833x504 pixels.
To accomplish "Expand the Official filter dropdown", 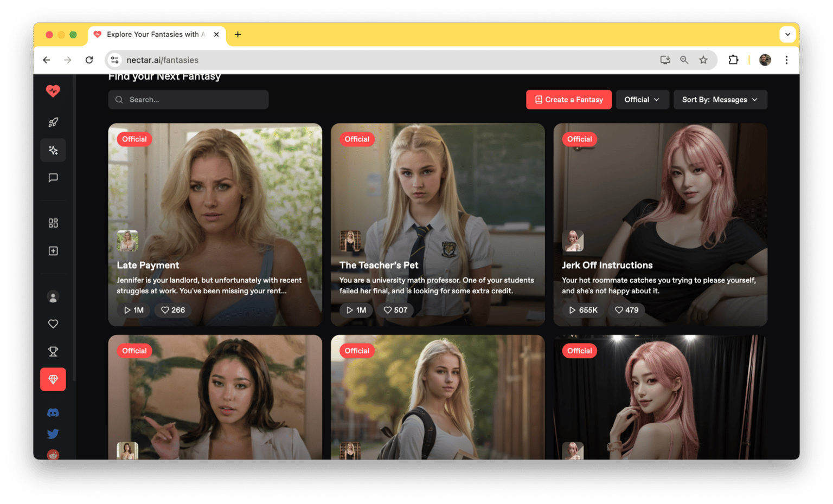I will (x=642, y=100).
